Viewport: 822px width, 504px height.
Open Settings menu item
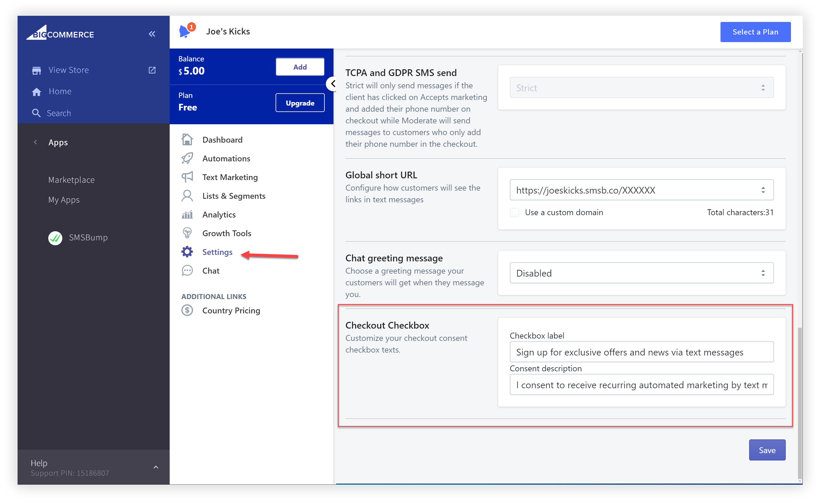(x=217, y=252)
